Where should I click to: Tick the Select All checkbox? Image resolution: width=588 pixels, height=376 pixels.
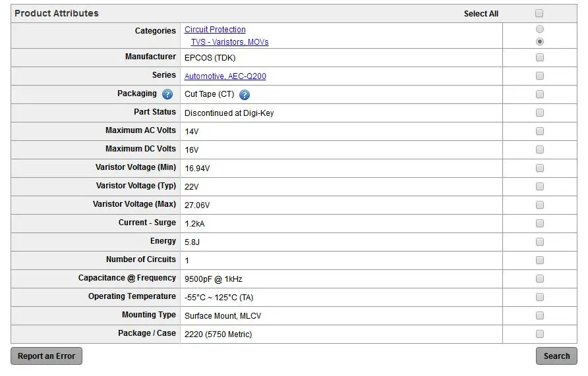[x=539, y=13]
